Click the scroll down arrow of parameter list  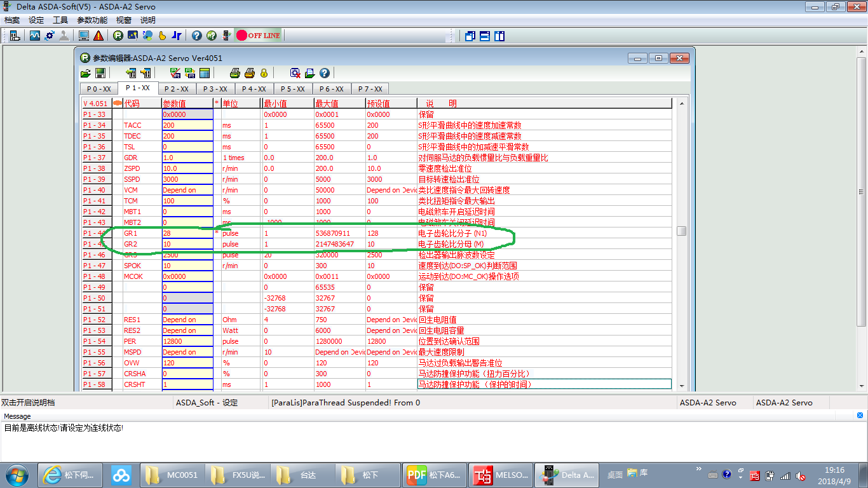pos(682,386)
